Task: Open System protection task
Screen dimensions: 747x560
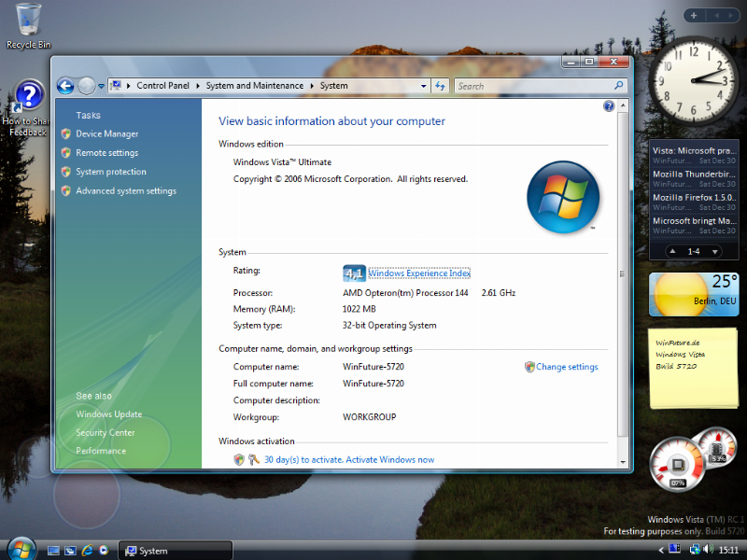Action: [x=111, y=172]
